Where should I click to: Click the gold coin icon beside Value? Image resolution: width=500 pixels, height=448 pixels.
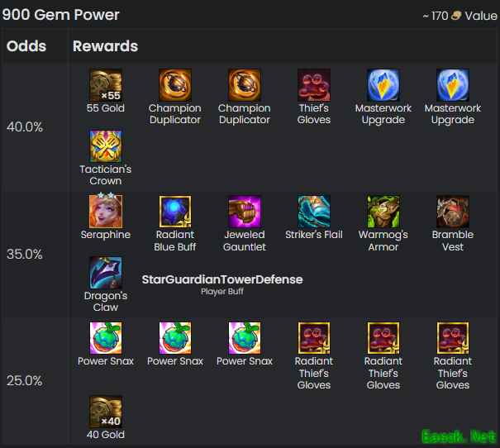(456, 16)
